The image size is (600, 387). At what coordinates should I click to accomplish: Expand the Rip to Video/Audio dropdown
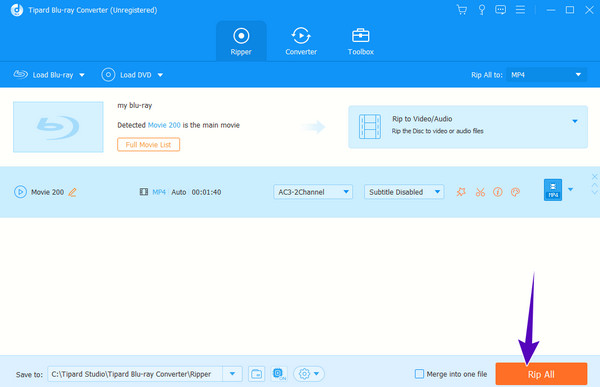click(x=575, y=121)
